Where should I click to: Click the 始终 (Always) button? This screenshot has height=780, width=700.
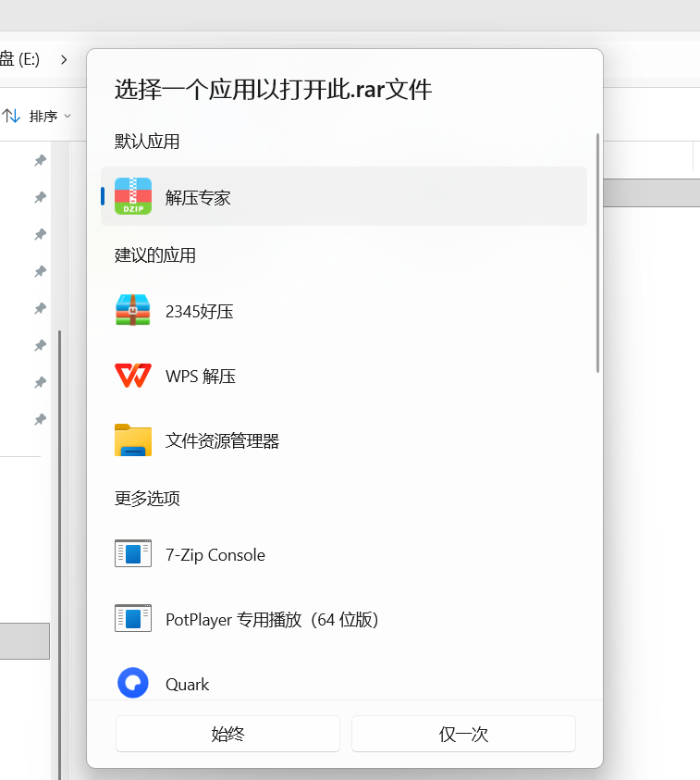tap(227, 734)
